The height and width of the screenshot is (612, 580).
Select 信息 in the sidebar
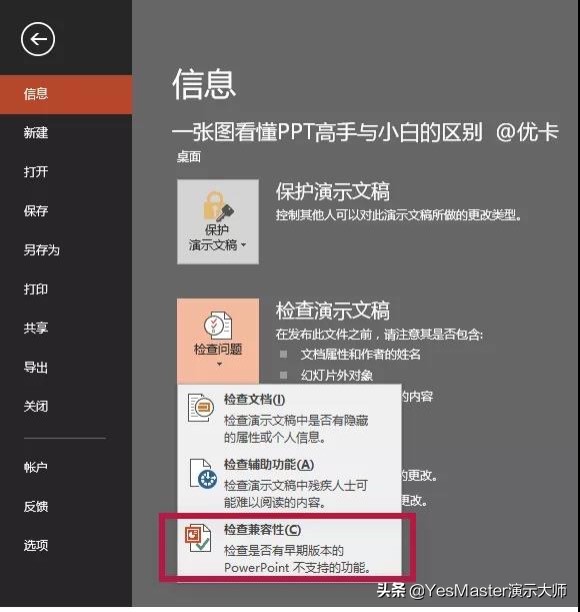click(66, 94)
